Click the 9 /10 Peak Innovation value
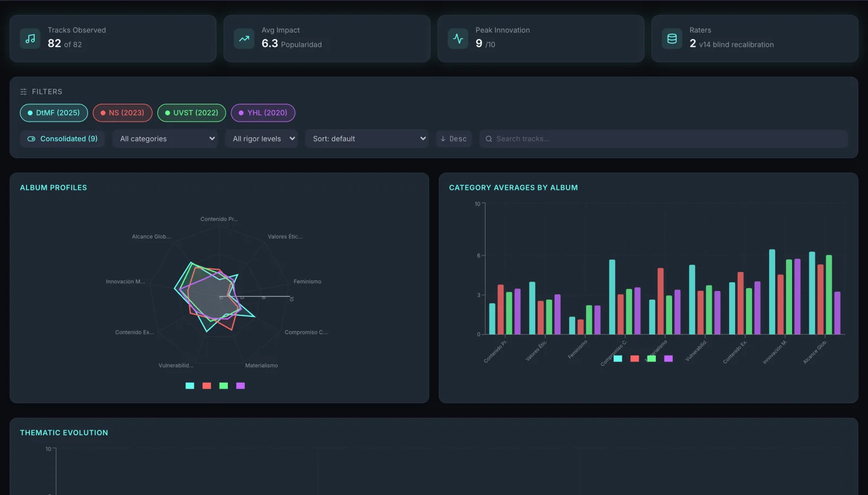The height and width of the screenshot is (495, 868). pyautogui.click(x=486, y=44)
